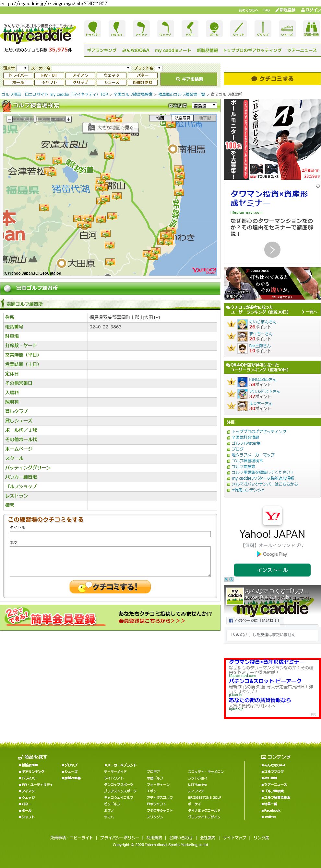Click the ギアを検索 search button
Image resolution: width=321 pixels, height=868 pixels.
[189, 79]
